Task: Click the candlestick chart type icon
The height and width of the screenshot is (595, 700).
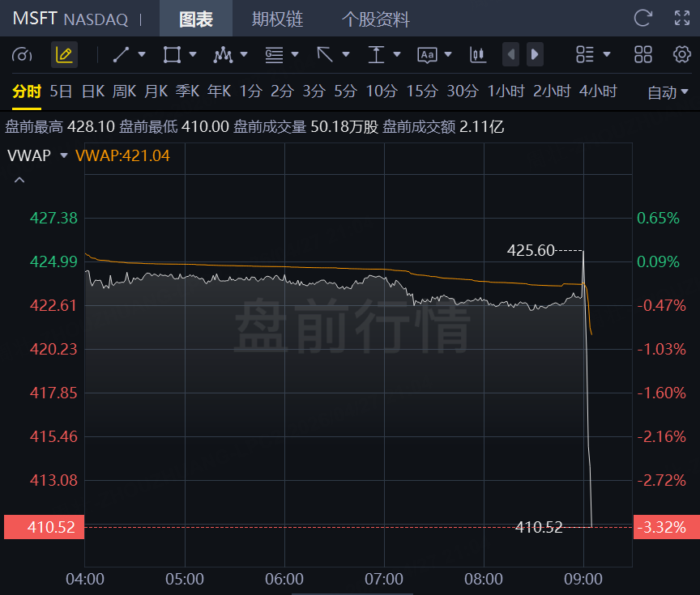Action: pyautogui.click(x=478, y=55)
